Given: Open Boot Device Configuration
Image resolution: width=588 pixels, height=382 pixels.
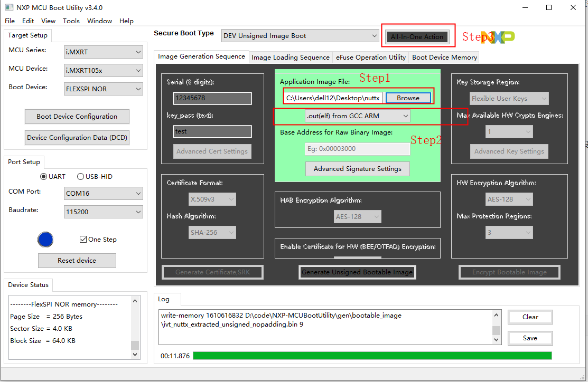Looking at the screenshot, I should pos(77,117).
